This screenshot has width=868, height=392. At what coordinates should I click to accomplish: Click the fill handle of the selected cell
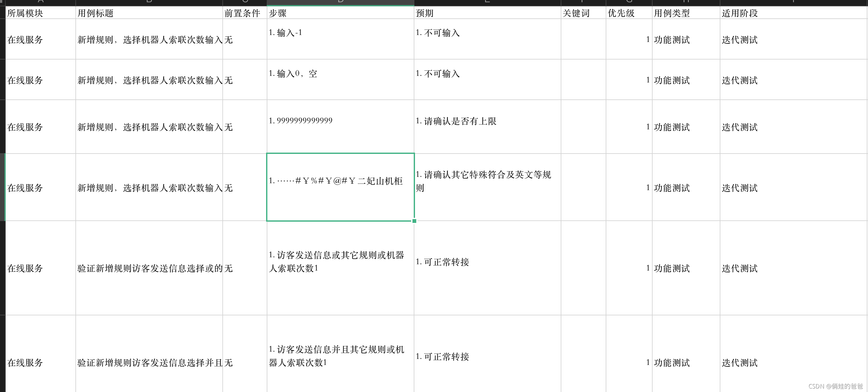click(414, 221)
